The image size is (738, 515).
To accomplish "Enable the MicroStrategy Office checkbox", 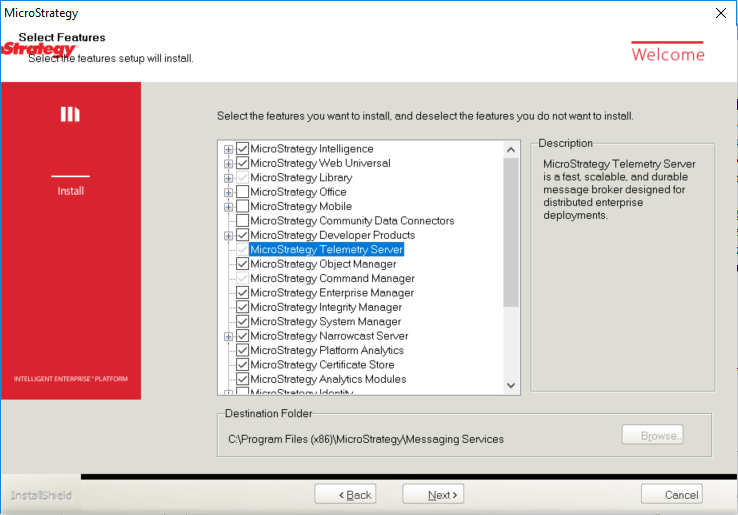I will (242, 192).
